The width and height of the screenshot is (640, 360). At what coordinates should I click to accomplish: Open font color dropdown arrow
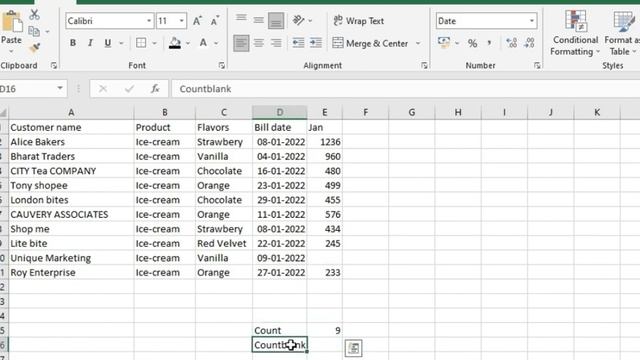coord(216,43)
